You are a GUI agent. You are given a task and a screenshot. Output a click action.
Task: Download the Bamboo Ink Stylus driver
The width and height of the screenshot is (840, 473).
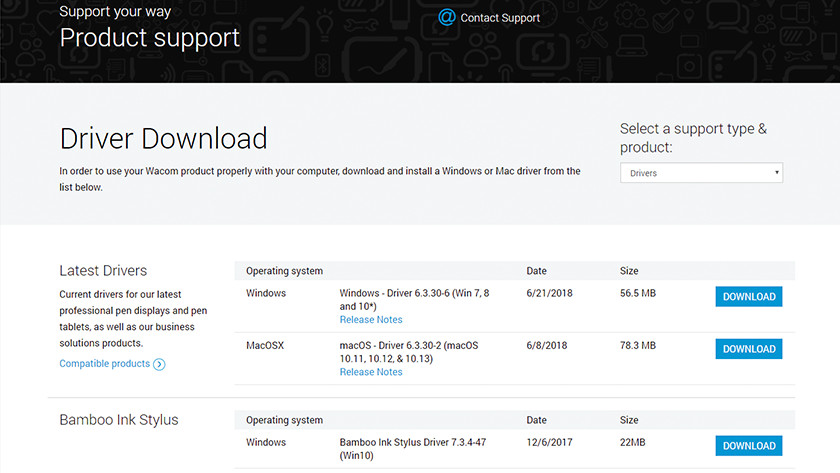point(748,446)
